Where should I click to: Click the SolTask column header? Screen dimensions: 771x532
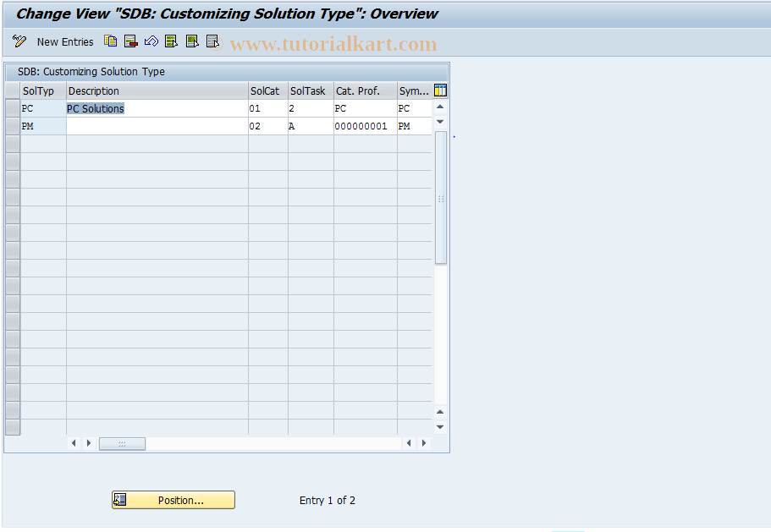[311, 90]
